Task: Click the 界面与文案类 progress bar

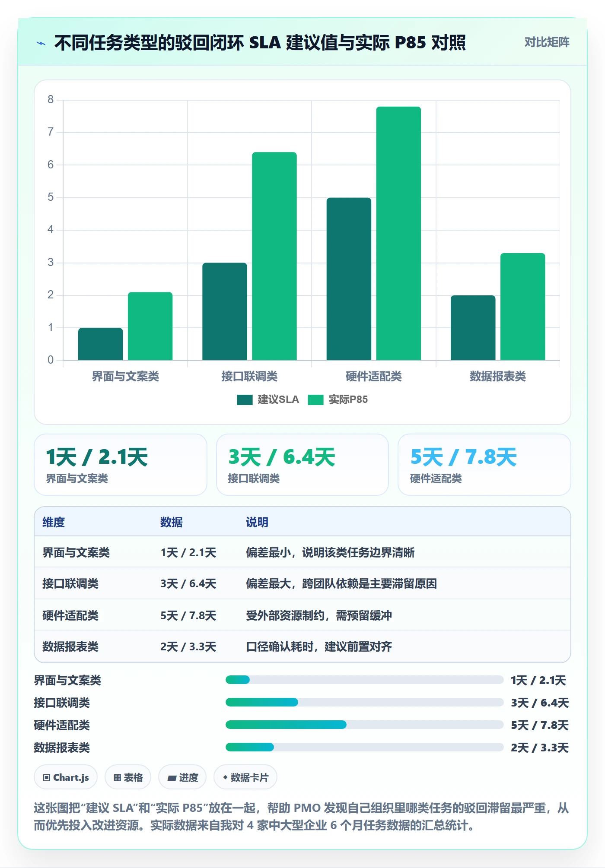Action: [364, 680]
